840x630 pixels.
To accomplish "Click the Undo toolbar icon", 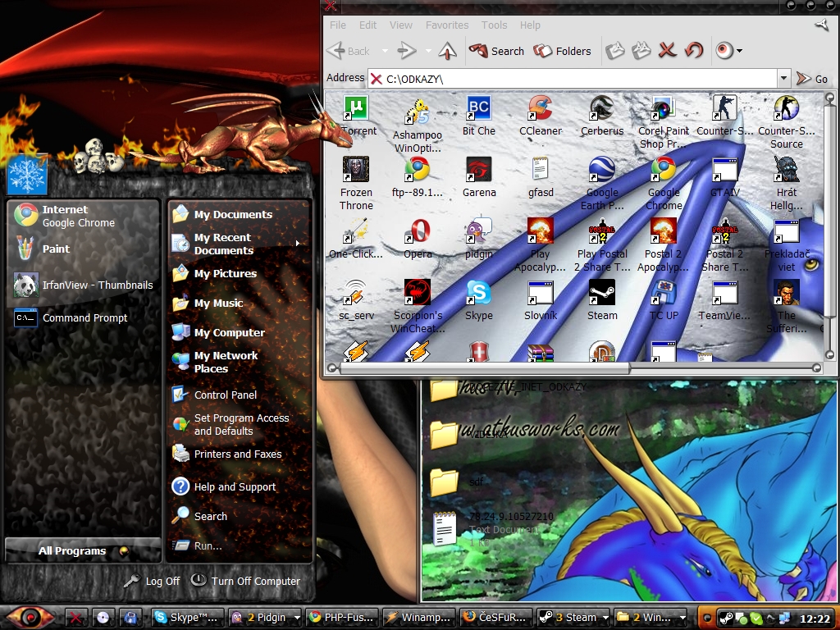I will [694, 50].
